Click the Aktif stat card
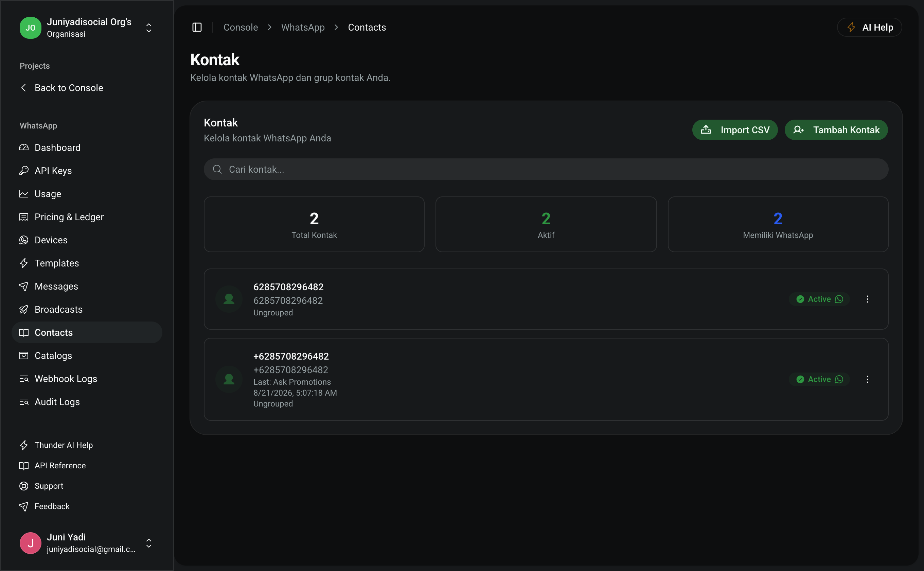Image resolution: width=924 pixels, height=571 pixels. pos(546,224)
